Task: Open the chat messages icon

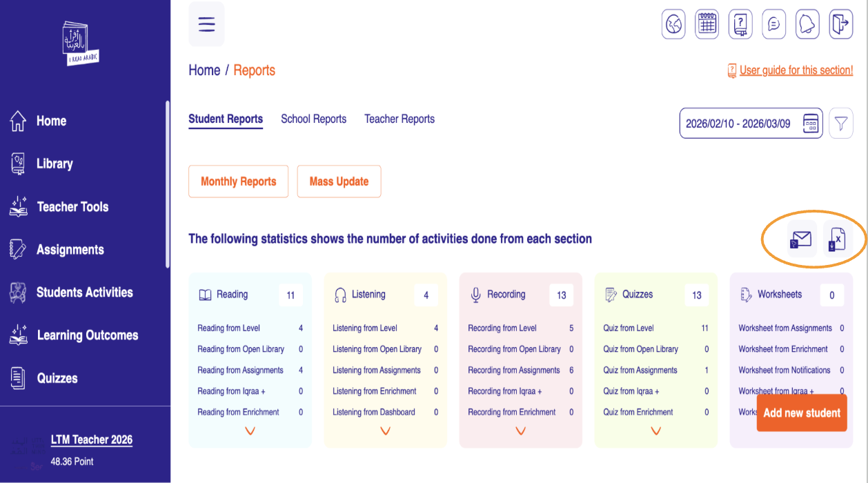Action: point(773,24)
